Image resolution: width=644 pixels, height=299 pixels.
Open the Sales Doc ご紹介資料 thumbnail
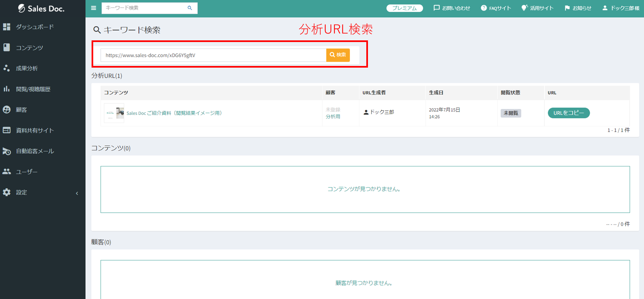pos(114,113)
